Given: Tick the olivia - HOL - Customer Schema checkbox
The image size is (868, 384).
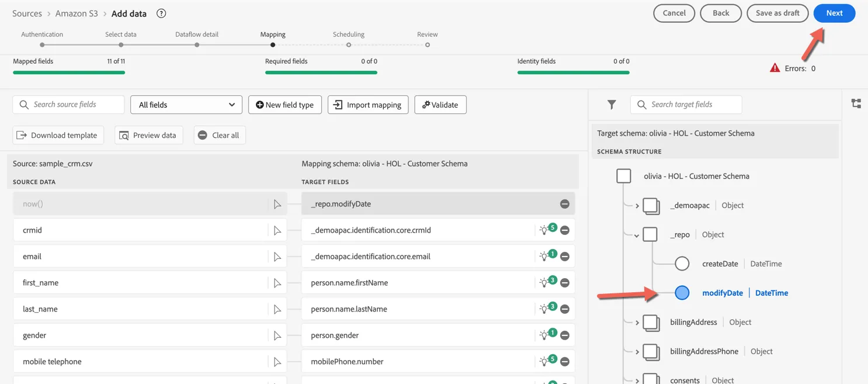Looking at the screenshot, I should [x=624, y=176].
